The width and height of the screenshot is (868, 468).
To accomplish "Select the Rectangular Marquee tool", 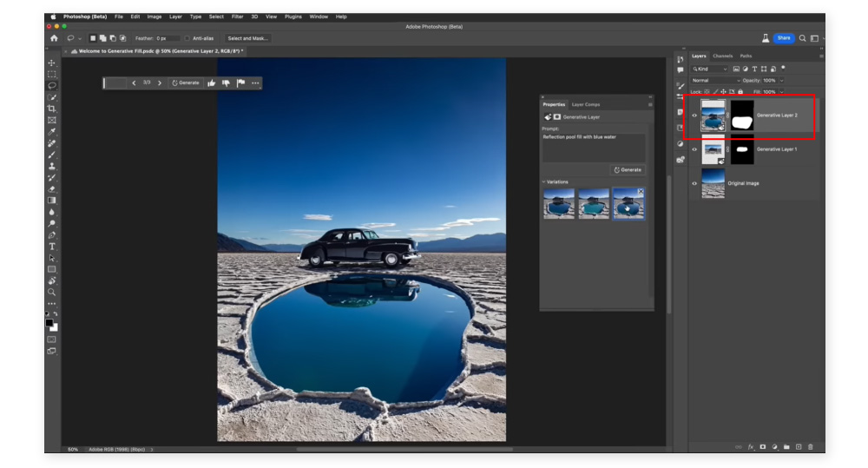I will (x=52, y=74).
